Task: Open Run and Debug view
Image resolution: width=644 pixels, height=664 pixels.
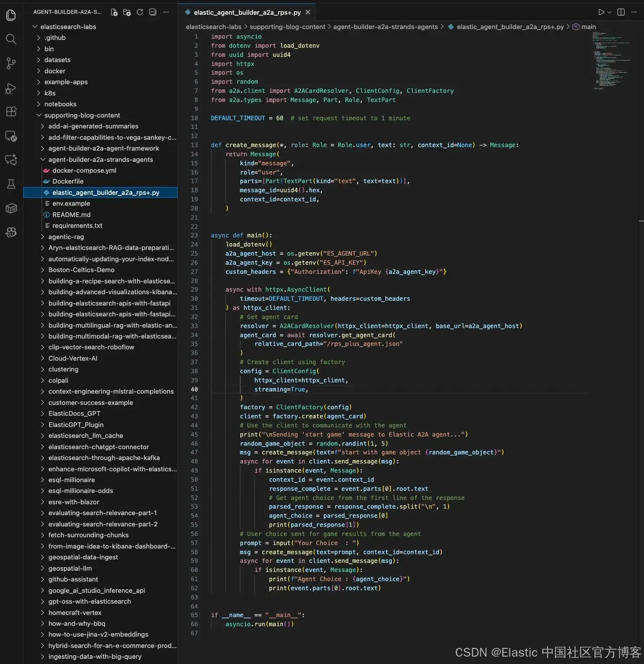Action: pyautogui.click(x=11, y=88)
